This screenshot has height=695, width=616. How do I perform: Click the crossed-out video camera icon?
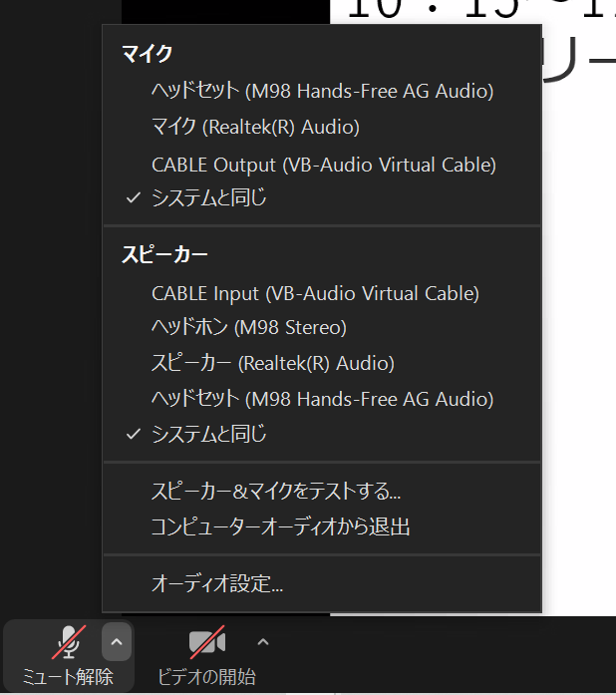tap(207, 642)
